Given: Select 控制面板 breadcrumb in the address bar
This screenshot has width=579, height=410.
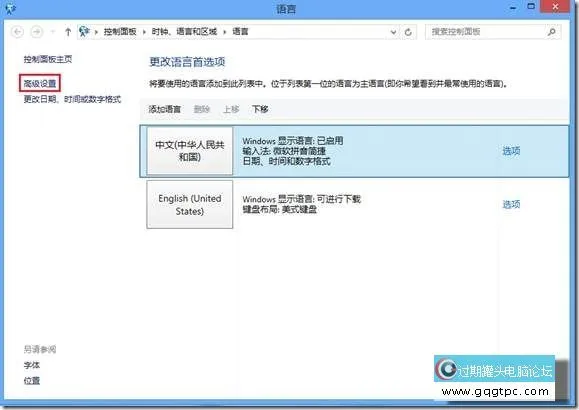Looking at the screenshot, I should (x=120, y=32).
